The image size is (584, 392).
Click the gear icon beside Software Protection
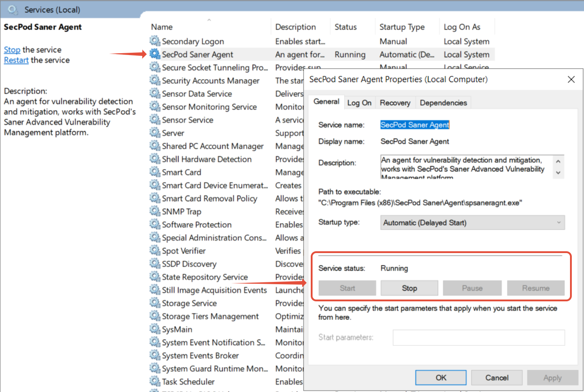tap(155, 225)
